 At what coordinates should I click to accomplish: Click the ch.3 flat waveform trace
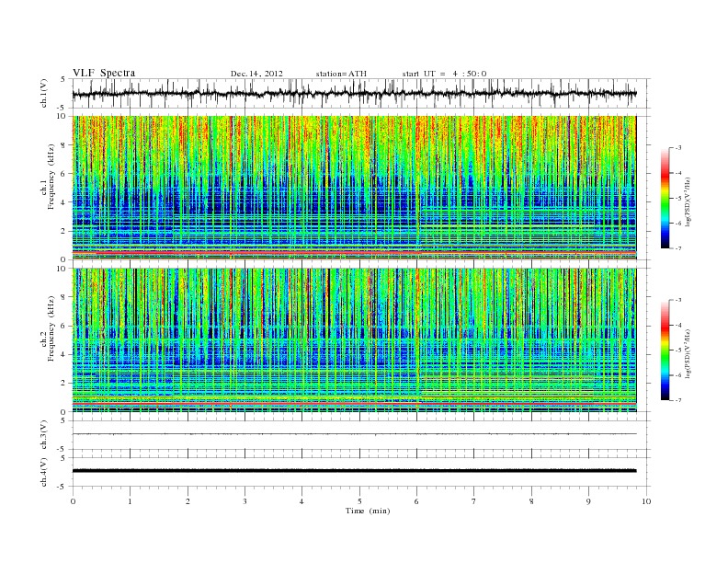point(354,434)
